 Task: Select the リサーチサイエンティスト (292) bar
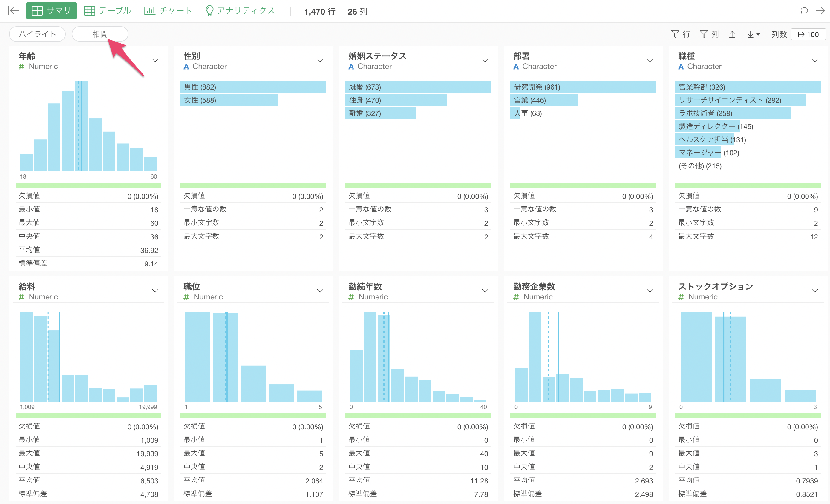740,100
